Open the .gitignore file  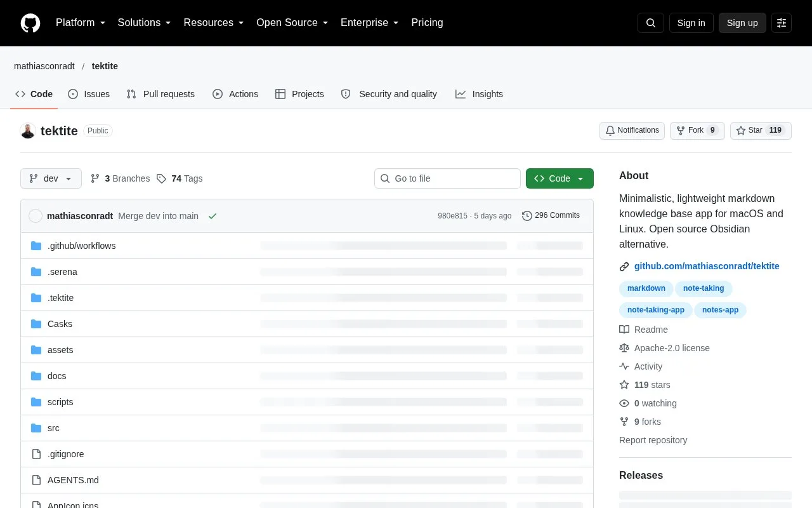(65, 454)
